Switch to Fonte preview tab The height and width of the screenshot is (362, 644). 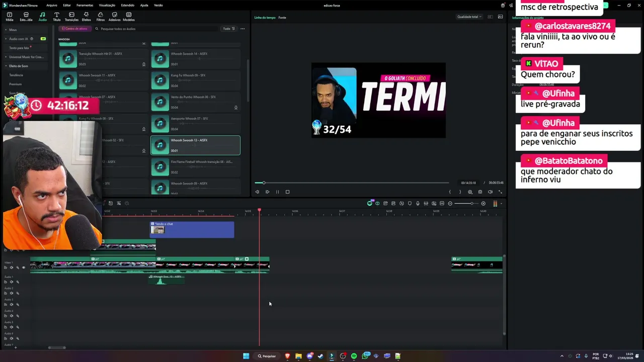tap(282, 18)
